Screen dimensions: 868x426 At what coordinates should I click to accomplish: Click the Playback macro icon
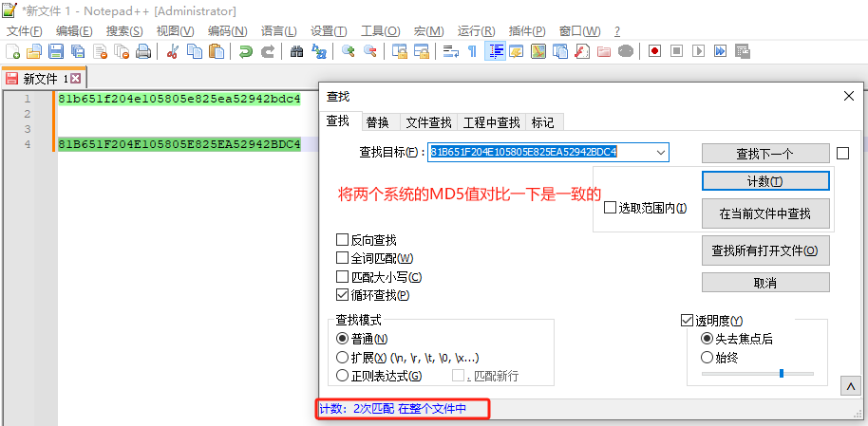click(699, 51)
